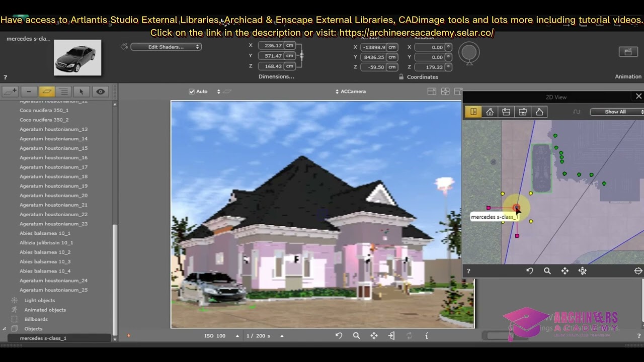Viewport: 644px width, 362px height.
Task: Open the ACCamera view dropdown
Action: tap(351, 92)
